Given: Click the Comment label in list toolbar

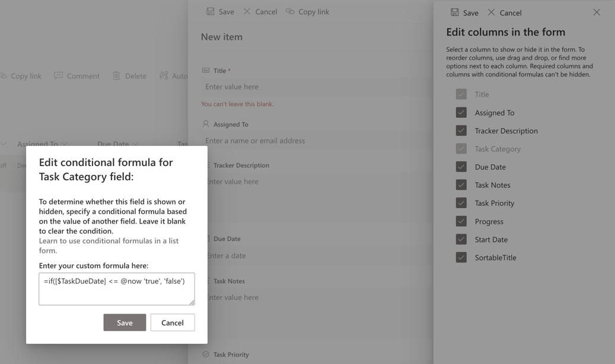Looking at the screenshot, I should click(x=83, y=76).
